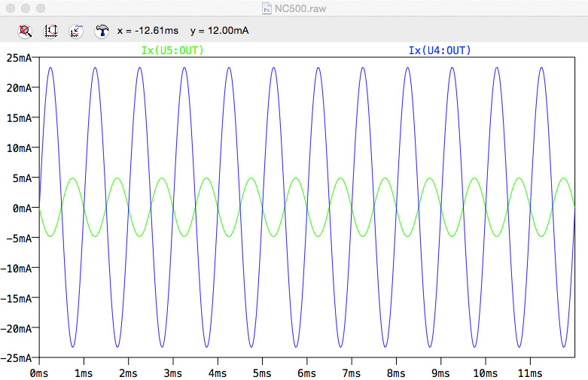Click the 9ms horizontal axis label

point(440,373)
